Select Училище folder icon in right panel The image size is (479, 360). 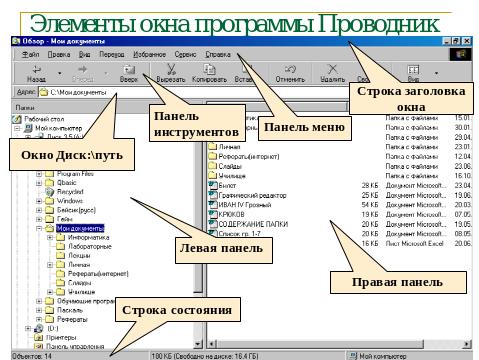click(x=213, y=175)
